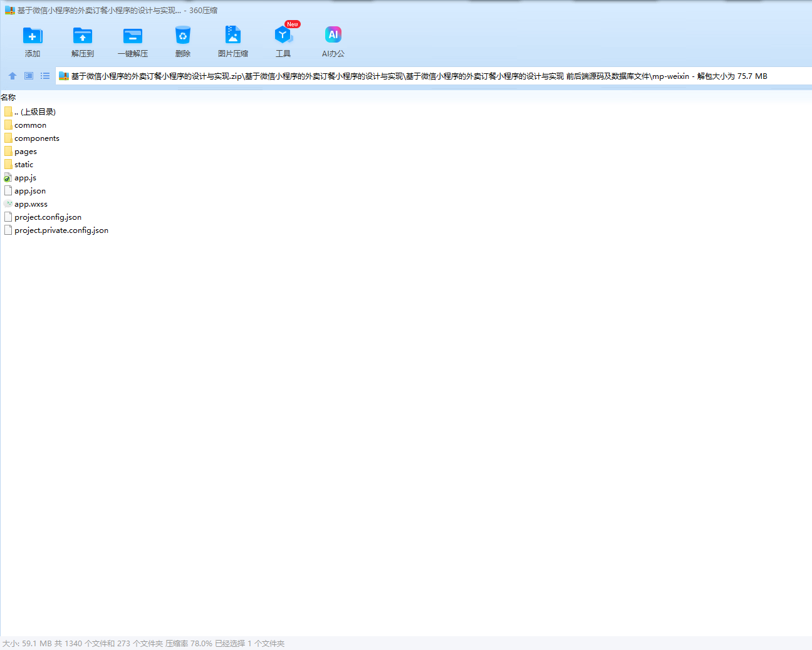Click the zip icon in address bar
812x650 pixels.
[63, 76]
